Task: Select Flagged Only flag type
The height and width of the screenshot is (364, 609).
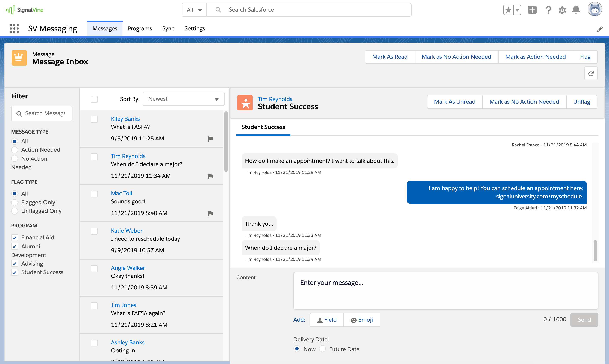Action: 15,203
